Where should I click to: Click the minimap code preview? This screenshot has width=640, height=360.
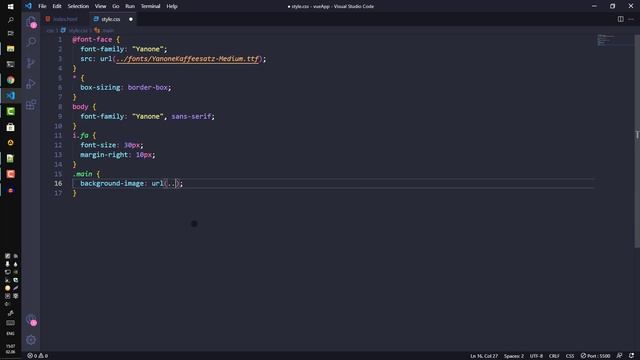click(x=606, y=40)
